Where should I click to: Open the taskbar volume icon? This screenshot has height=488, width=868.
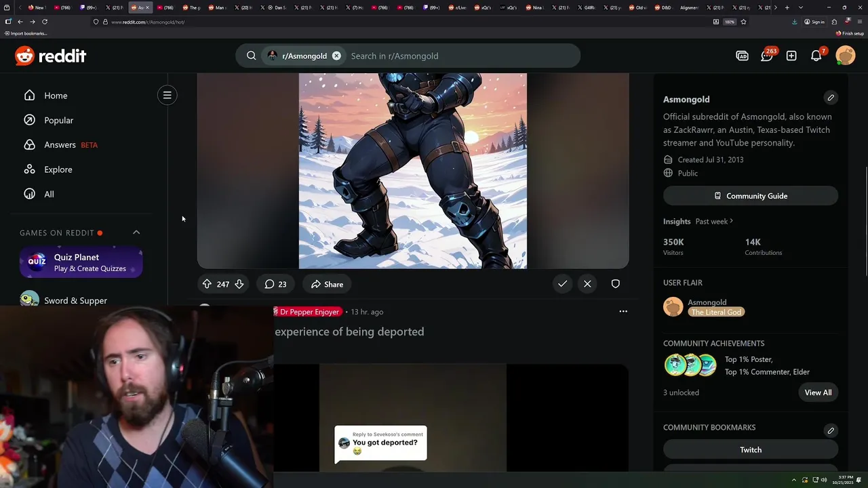824,480
